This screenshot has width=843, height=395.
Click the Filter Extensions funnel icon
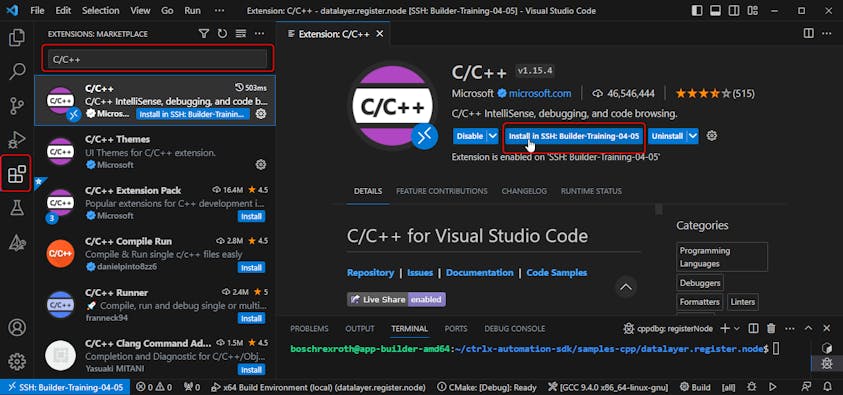click(x=204, y=34)
